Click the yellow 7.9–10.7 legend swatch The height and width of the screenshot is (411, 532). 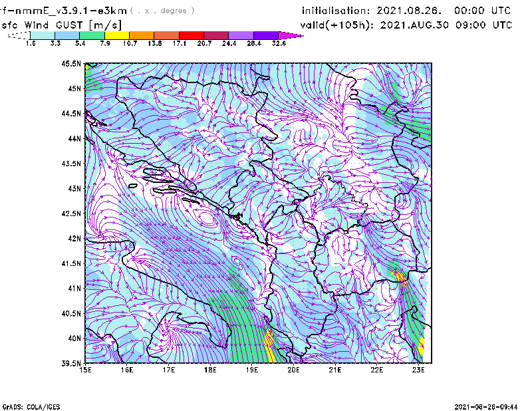tap(117, 35)
